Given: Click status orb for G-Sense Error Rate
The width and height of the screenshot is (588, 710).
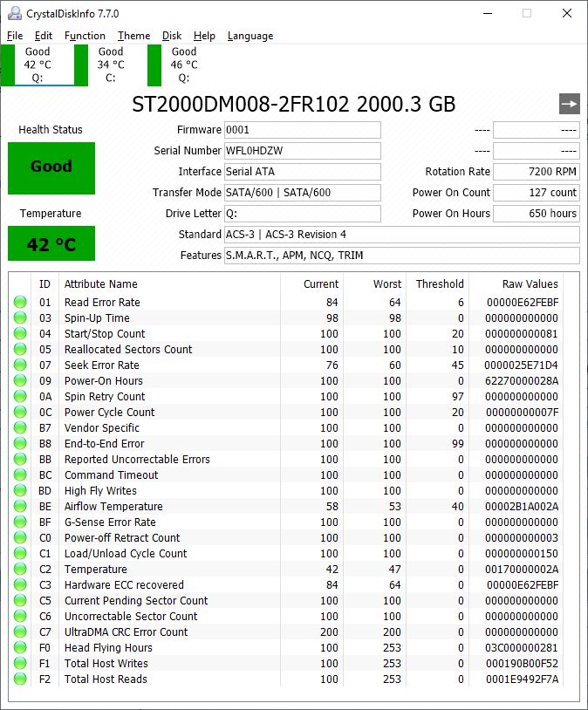Looking at the screenshot, I should [x=20, y=522].
